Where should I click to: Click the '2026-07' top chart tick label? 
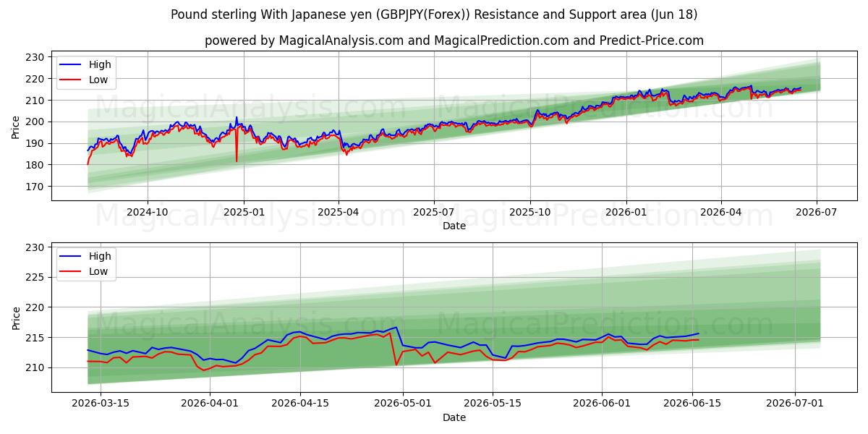[817, 213]
